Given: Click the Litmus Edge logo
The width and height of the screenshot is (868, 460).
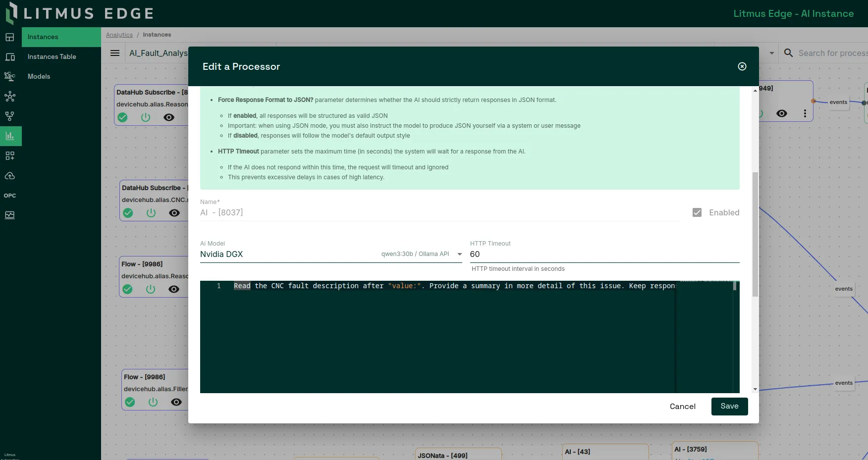Looking at the screenshot, I should 79,13.
